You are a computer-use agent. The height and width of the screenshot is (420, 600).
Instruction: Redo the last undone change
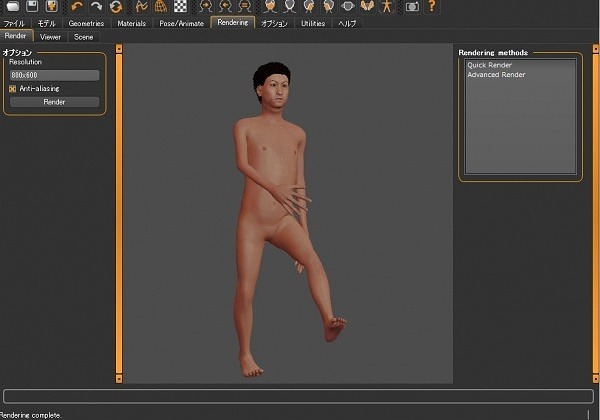(x=96, y=6)
